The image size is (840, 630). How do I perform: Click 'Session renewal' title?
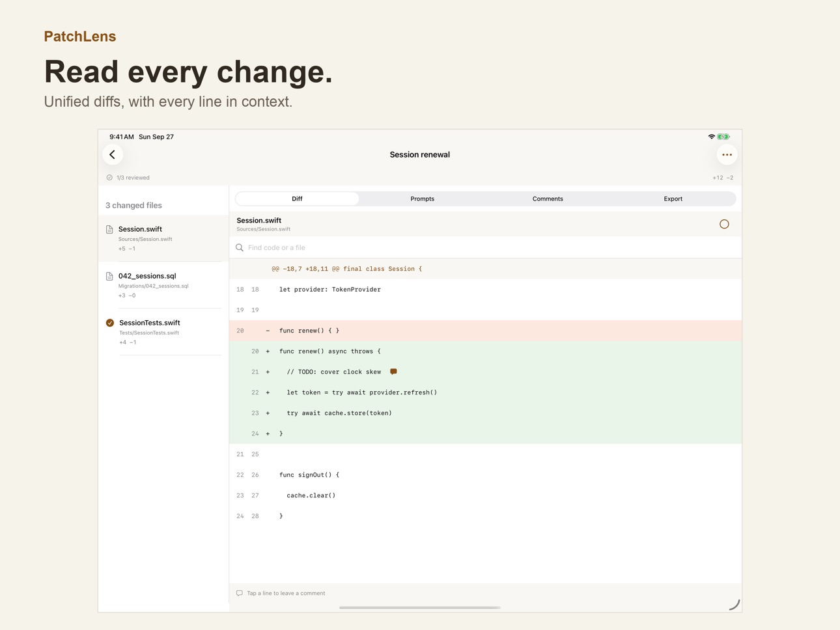point(420,155)
